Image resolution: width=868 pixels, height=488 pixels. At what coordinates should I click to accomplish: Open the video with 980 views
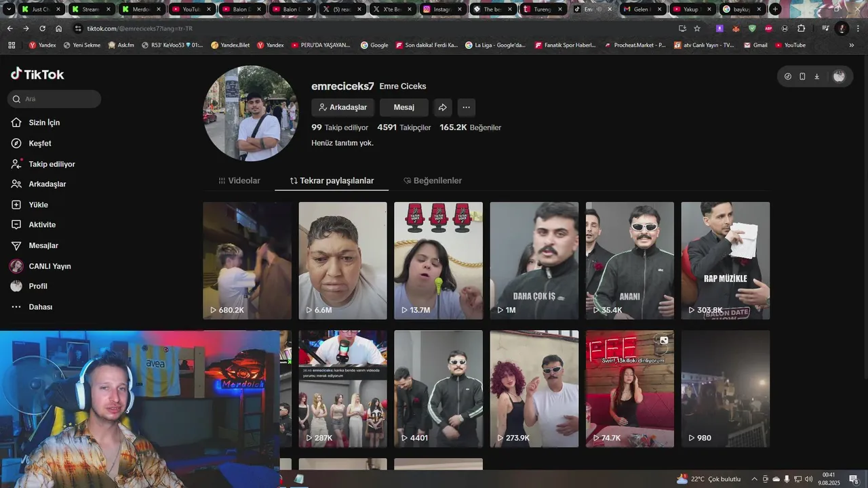click(x=726, y=388)
